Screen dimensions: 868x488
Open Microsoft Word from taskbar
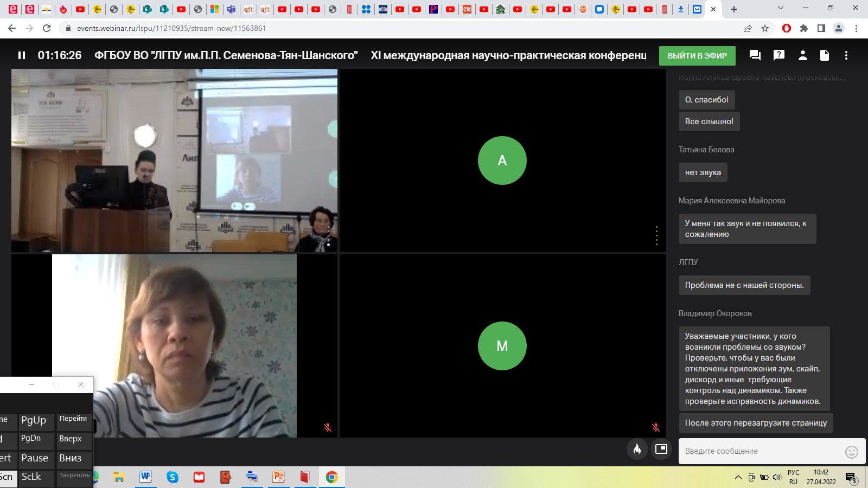145,477
